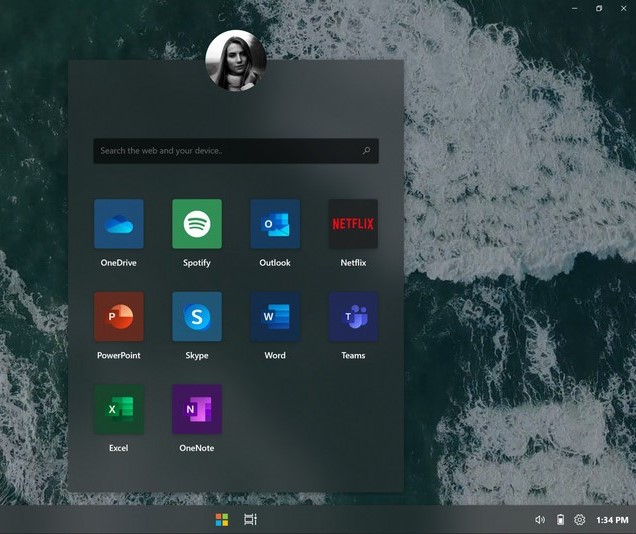Open the Excel app tile

pyautogui.click(x=119, y=409)
